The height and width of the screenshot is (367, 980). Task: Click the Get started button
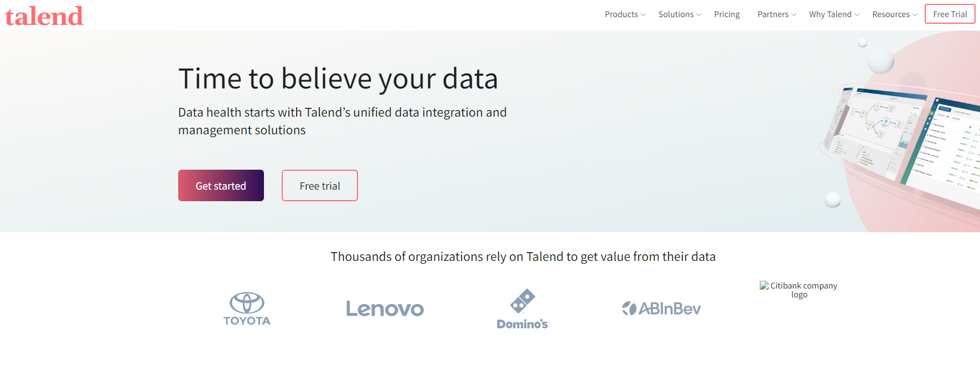coord(221,186)
